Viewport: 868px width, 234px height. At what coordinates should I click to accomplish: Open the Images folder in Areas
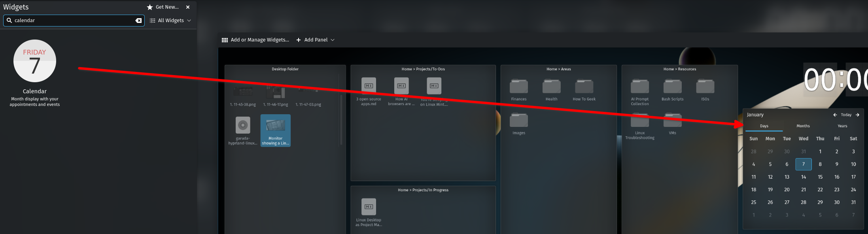click(x=519, y=124)
